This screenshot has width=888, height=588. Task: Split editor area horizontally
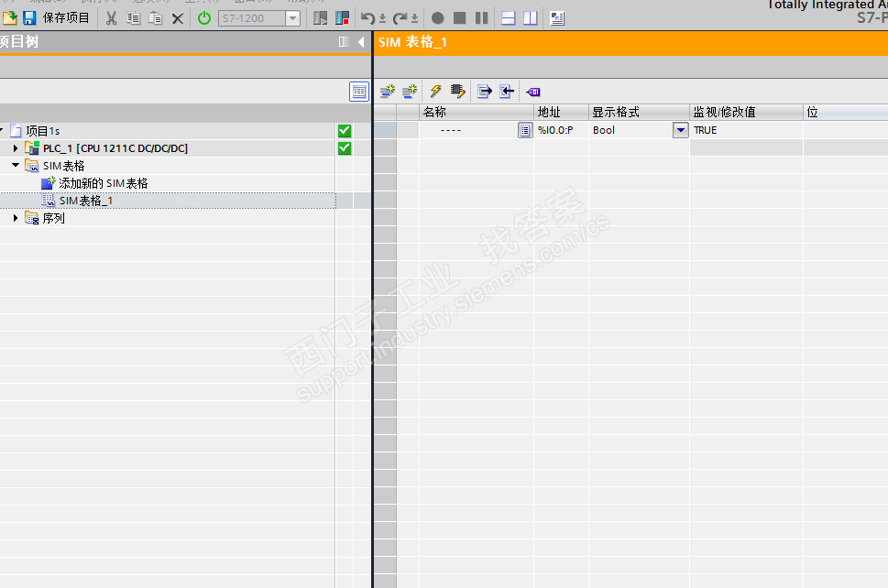point(509,18)
